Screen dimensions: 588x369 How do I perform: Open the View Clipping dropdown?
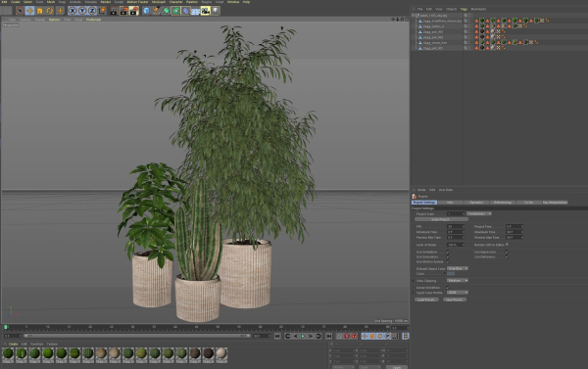point(457,281)
